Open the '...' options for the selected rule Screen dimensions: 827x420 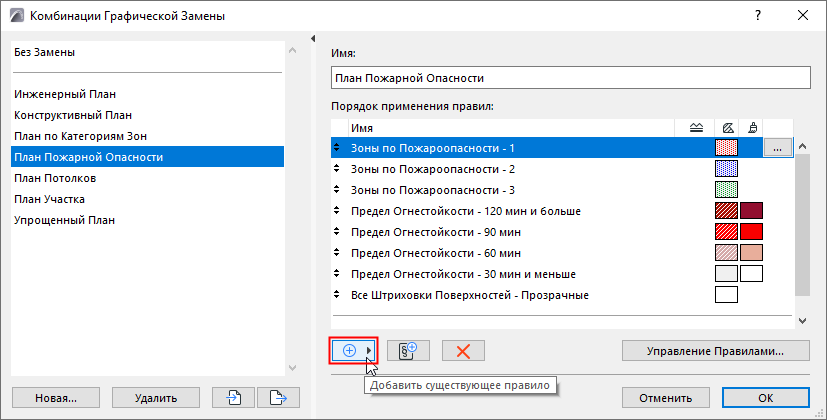pos(779,148)
